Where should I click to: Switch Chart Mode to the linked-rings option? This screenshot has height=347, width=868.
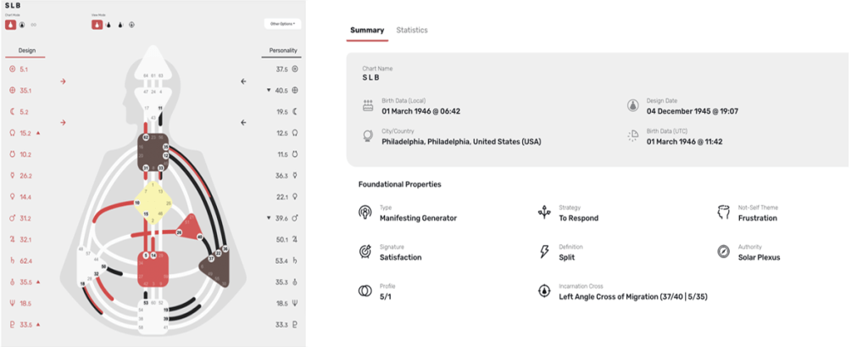pyautogui.click(x=32, y=25)
